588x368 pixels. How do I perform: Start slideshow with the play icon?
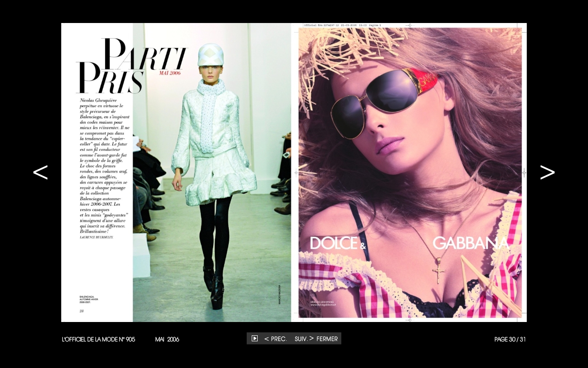pyautogui.click(x=254, y=339)
